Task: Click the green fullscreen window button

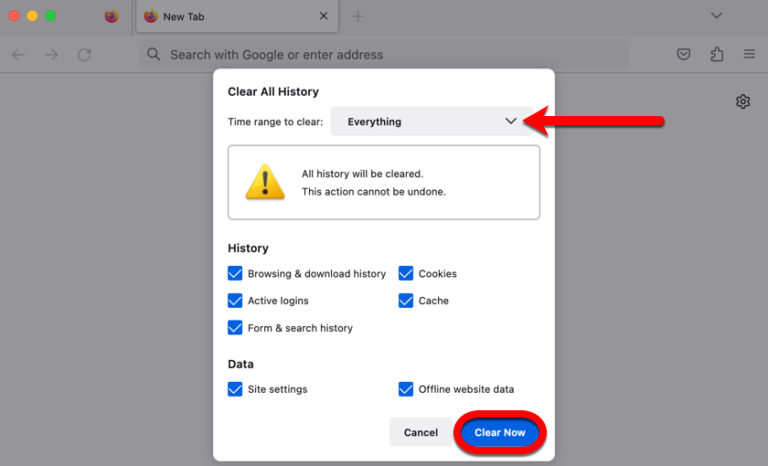Action: [50, 16]
